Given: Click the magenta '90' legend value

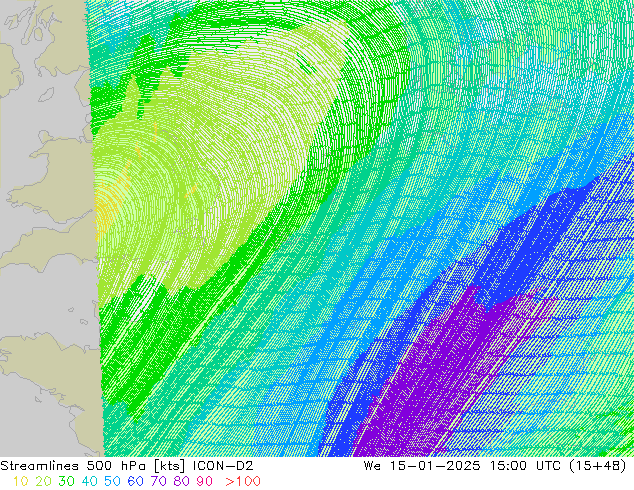Looking at the screenshot, I should pyautogui.click(x=205, y=481).
